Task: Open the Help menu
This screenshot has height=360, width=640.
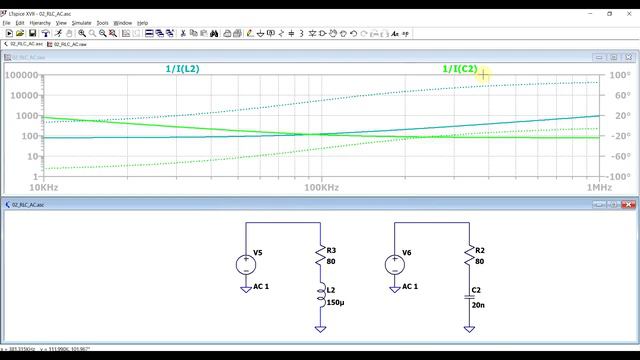Action: point(142,23)
